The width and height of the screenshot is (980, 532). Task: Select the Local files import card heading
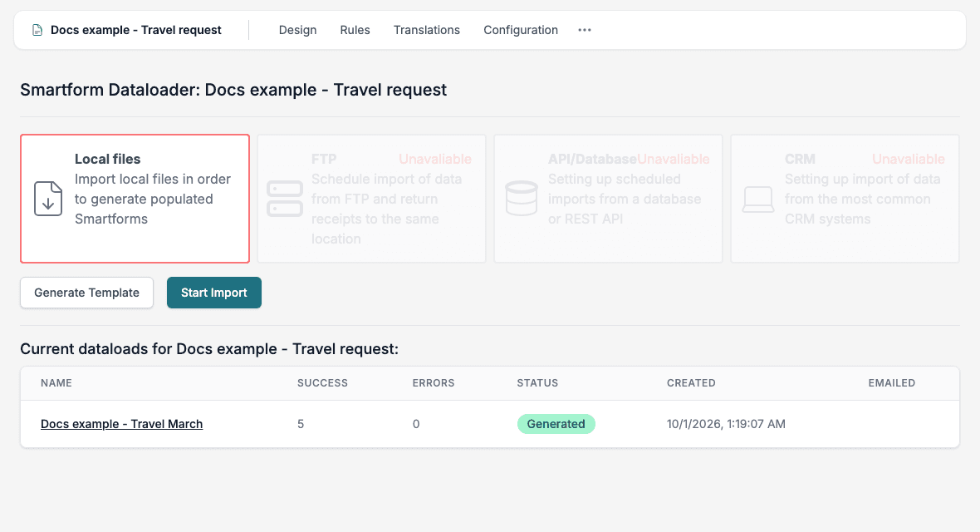tap(107, 159)
